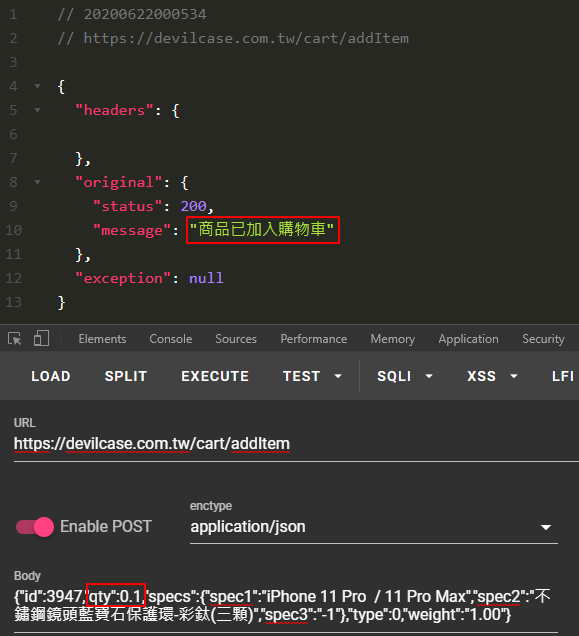Switch to the Elements tab
This screenshot has width=579, height=636.
coord(102,339)
